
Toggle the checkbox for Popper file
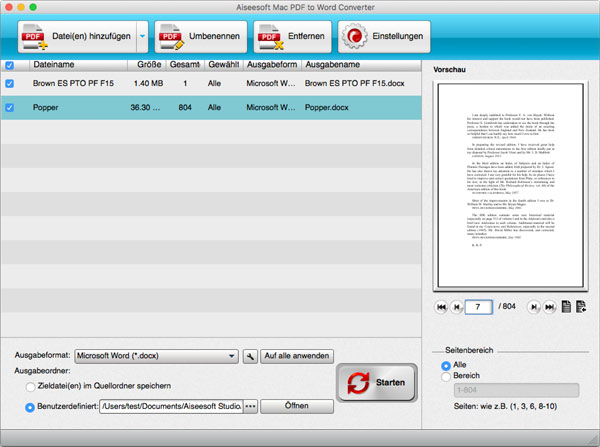pyautogui.click(x=10, y=107)
